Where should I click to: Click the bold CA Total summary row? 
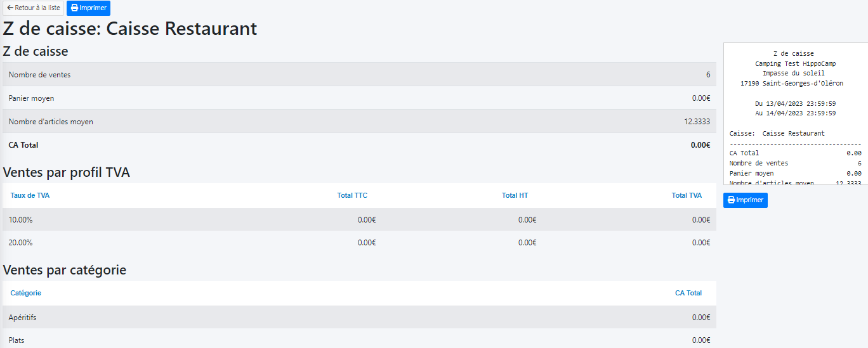(359, 145)
